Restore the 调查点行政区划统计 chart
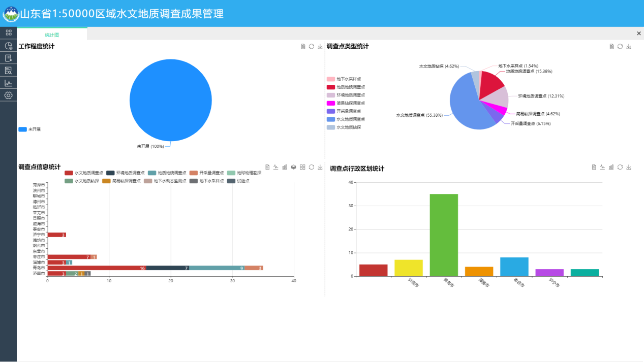The image size is (644, 362). pos(620,167)
